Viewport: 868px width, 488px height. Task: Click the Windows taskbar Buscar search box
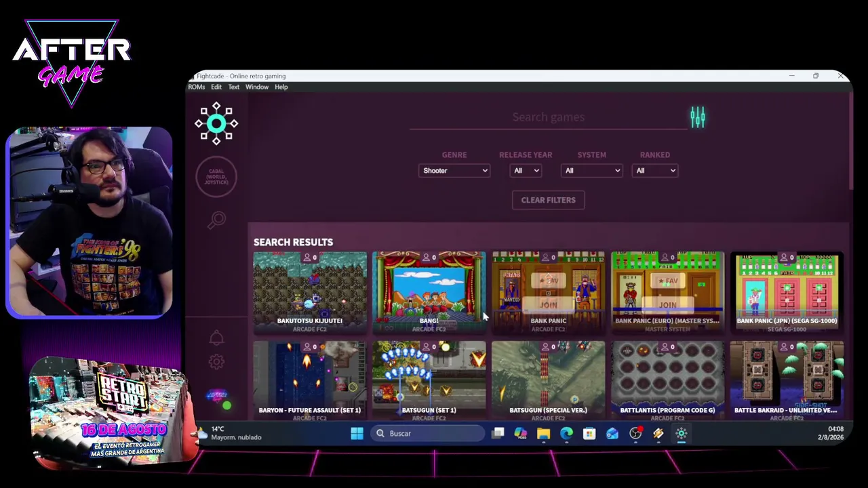click(x=428, y=434)
